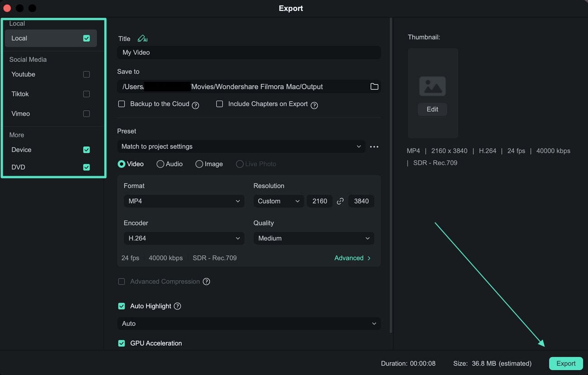Click the resolution width field 2160
The width and height of the screenshot is (588, 375).
click(320, 201)
